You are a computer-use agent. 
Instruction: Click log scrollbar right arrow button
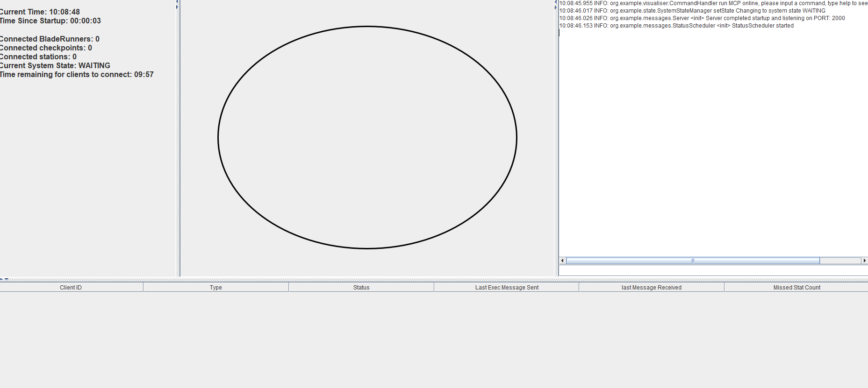click(x=864, y=261)
